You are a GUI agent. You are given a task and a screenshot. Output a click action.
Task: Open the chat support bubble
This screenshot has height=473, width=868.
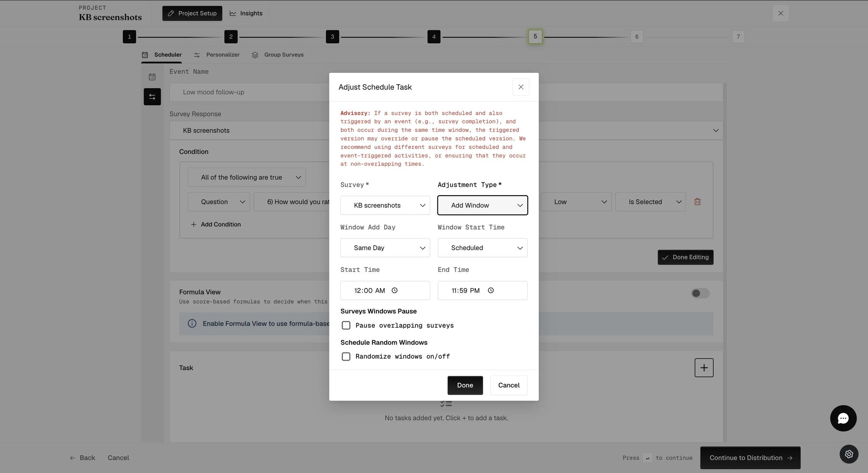[x=843, y=418]
